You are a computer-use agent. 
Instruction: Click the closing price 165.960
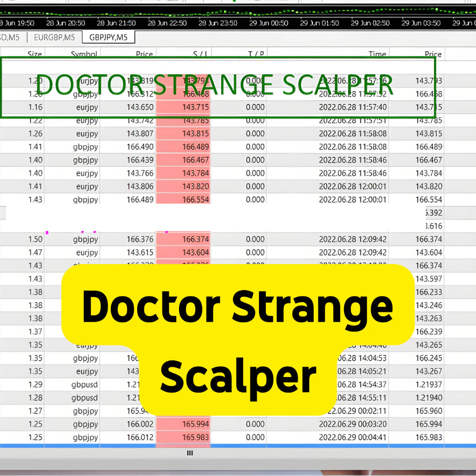point(429,411)
